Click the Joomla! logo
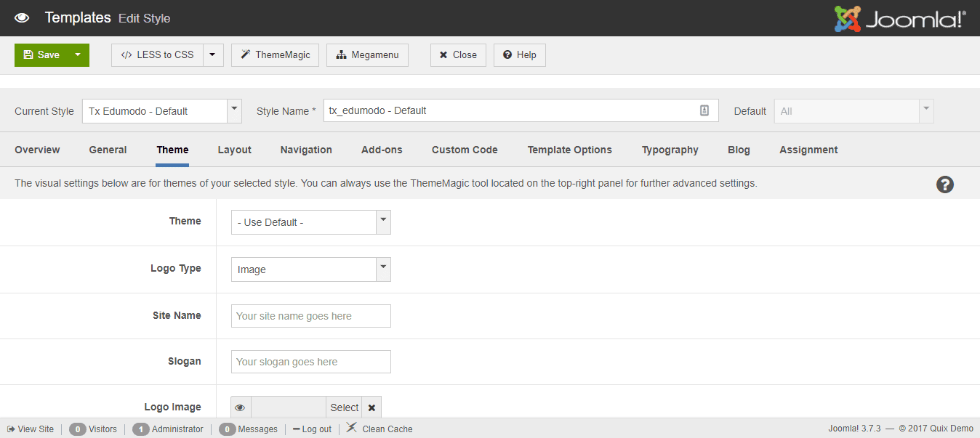This screenshot has height=438, width=980. (x=899, y=17)
